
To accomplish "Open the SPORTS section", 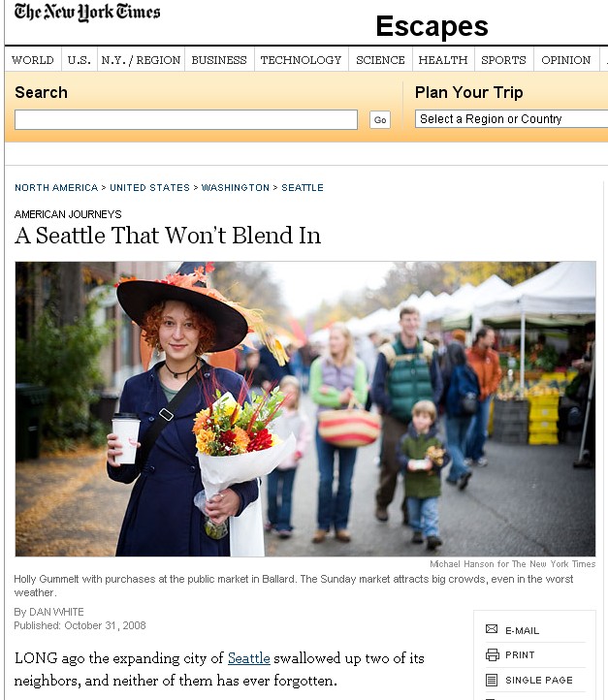I will coord(503,60).
